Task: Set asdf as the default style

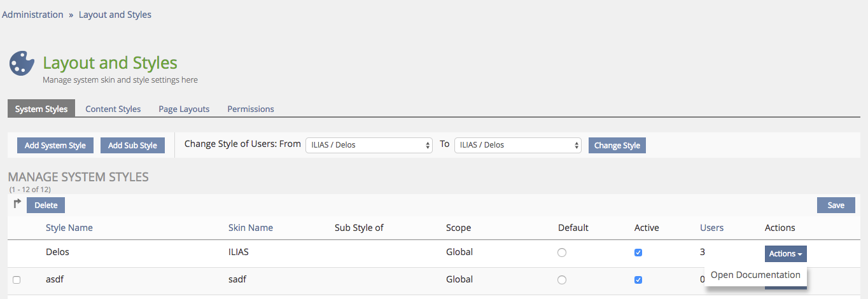Action: (561, 280)
